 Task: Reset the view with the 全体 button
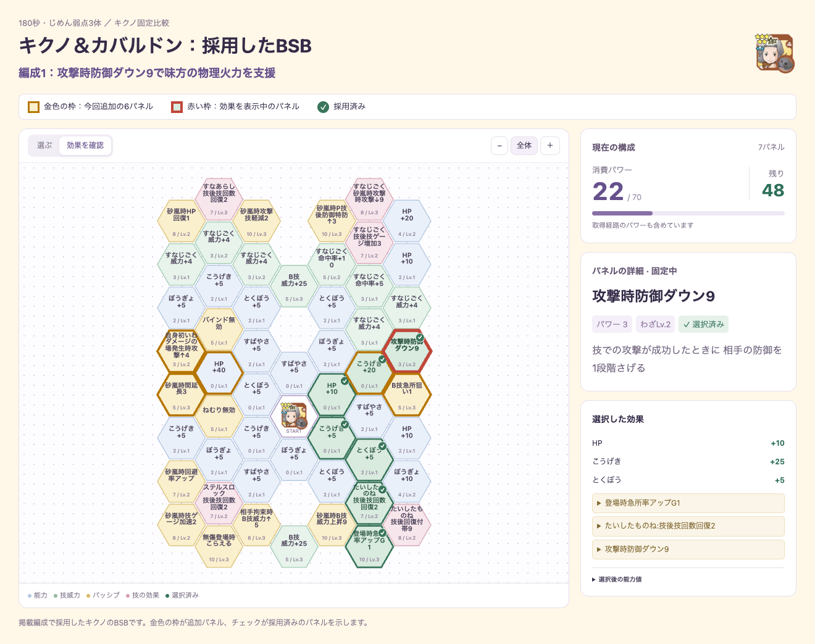click(524, 146)
